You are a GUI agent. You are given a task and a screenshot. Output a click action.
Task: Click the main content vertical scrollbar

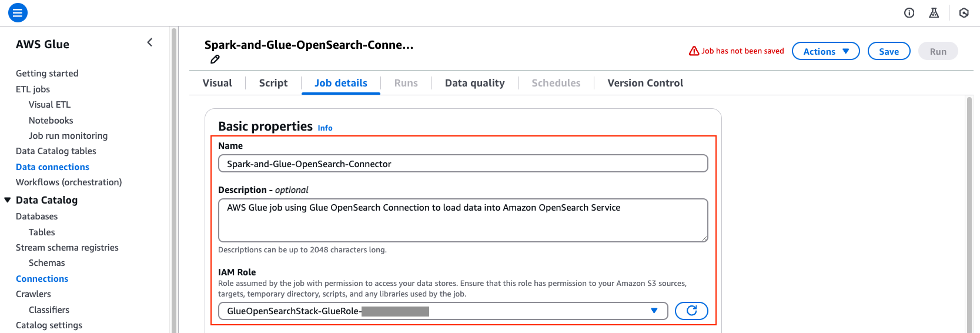coord(969,215)
